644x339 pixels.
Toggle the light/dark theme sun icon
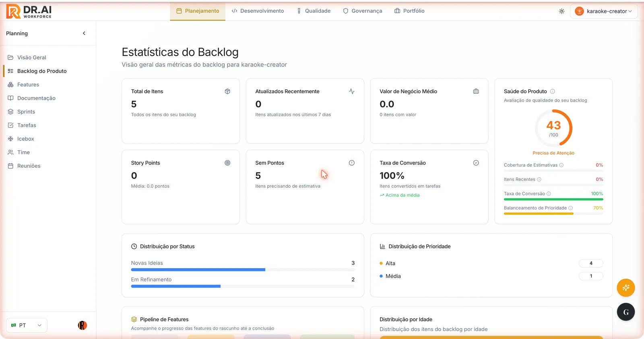point(561,11)
